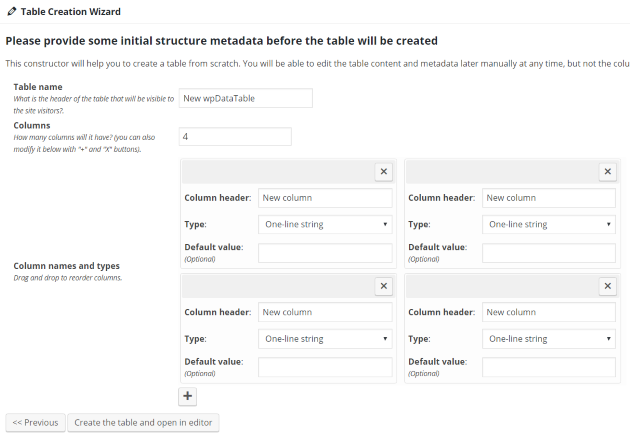Remove the bottom-left column card with X
Screen dimensions: 630x436
click(x=384, y=286)
